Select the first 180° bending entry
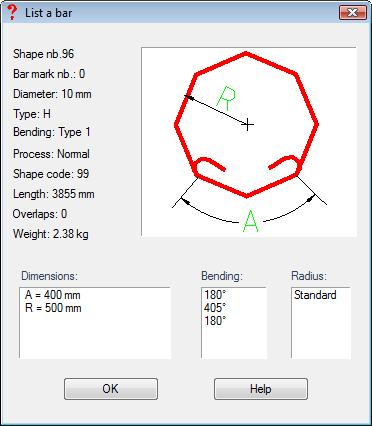372x426 pixels. click(215, 295)
